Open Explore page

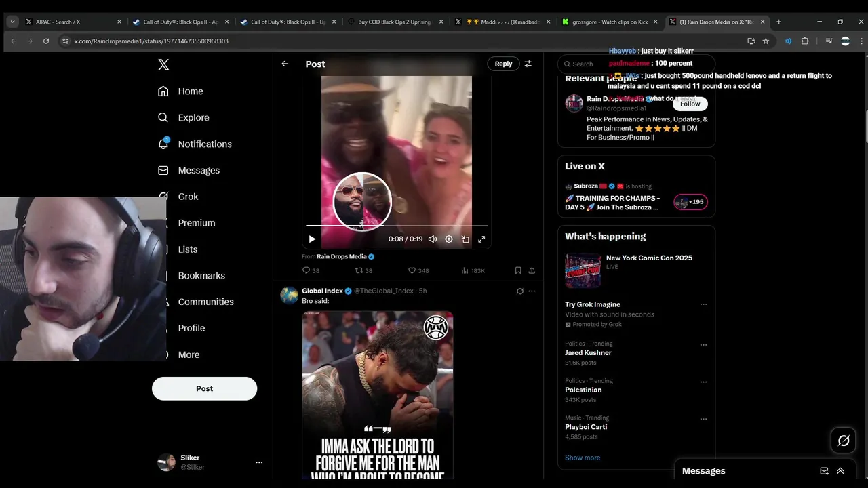(183, 117)
